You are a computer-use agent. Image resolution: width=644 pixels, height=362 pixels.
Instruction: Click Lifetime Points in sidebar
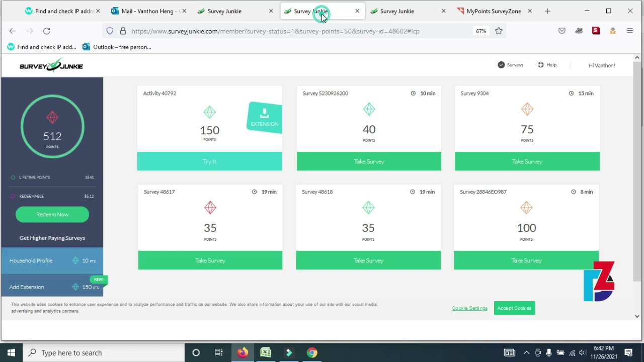(x=52, y=177)
